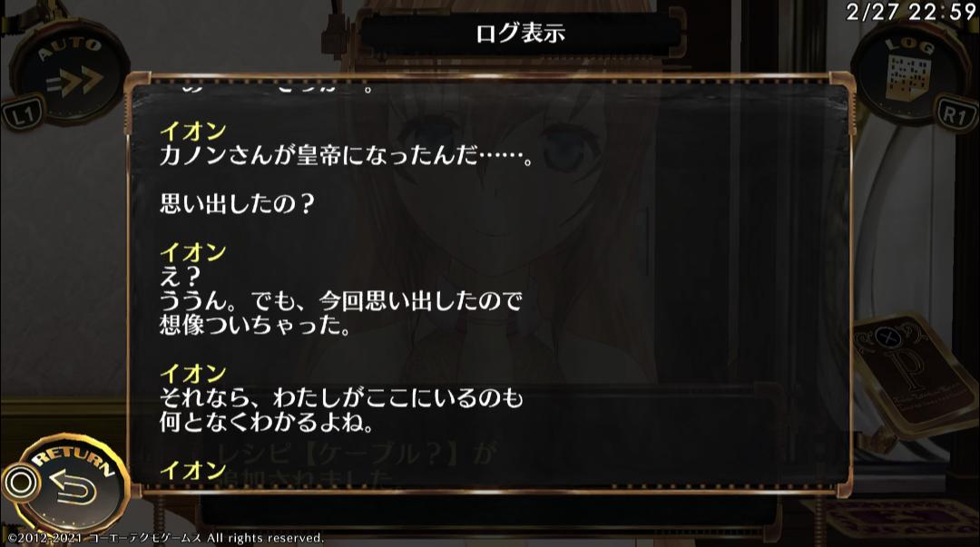Tap the circle button icon beside RETURN
The height and width of the screenshot is (547, 980).
coord(20,483)
